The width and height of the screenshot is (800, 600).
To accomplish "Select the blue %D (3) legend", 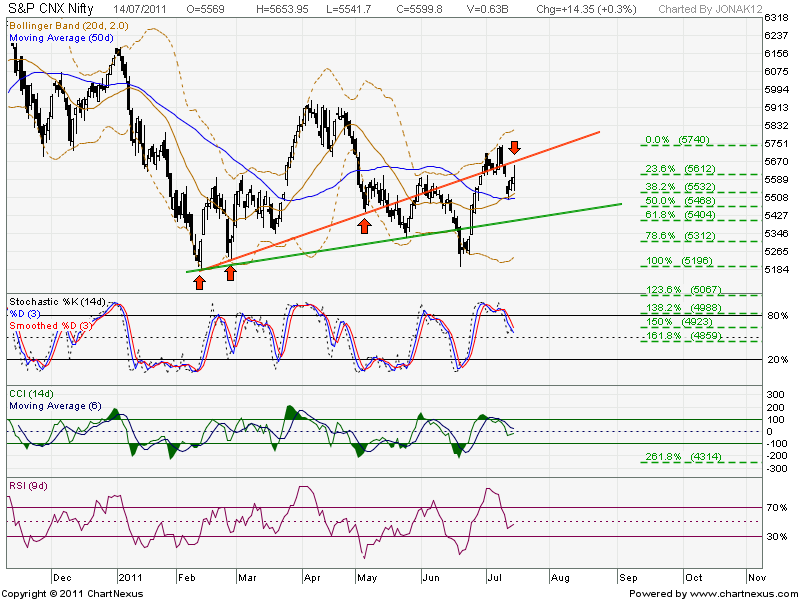I will (25, 313).
